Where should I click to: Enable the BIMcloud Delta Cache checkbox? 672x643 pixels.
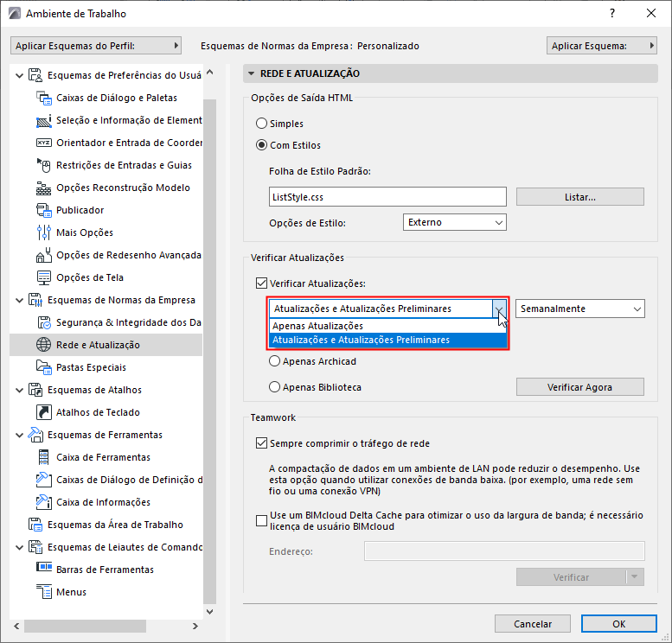[x=261, y=520]
